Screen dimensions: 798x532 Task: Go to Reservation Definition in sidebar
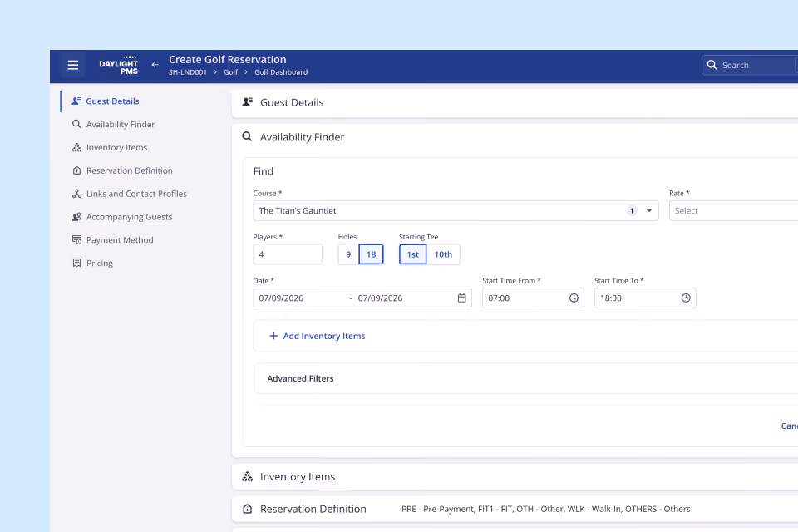click(x=130, y=170)
